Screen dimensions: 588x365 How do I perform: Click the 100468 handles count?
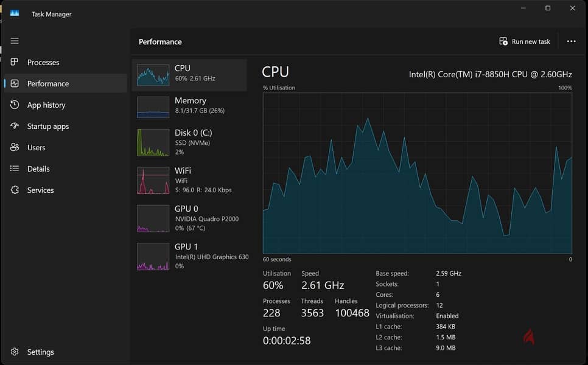[352, 313]
